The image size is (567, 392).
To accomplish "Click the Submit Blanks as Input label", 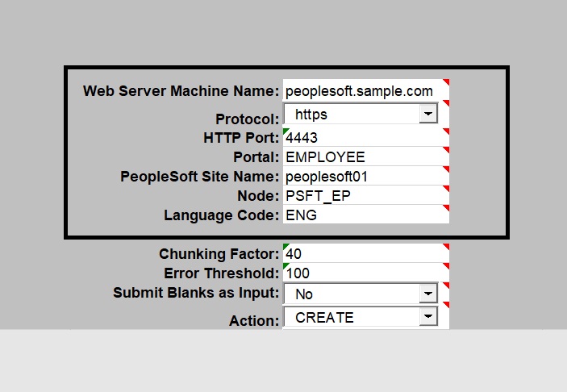I will pos(196,293).
